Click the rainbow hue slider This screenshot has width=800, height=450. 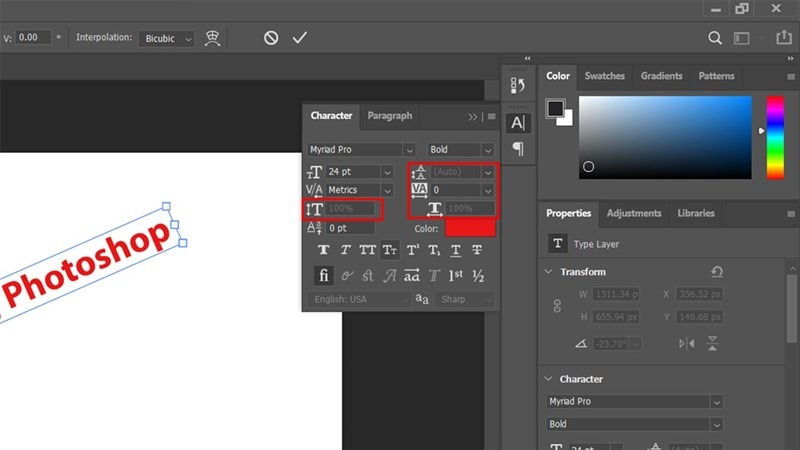coord(775,137)
